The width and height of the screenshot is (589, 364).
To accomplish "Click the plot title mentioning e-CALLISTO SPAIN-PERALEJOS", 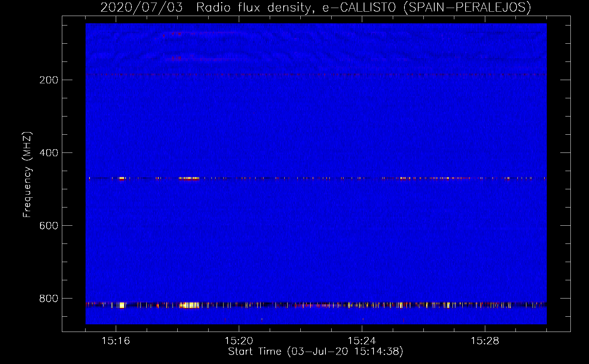I will 316,7.
